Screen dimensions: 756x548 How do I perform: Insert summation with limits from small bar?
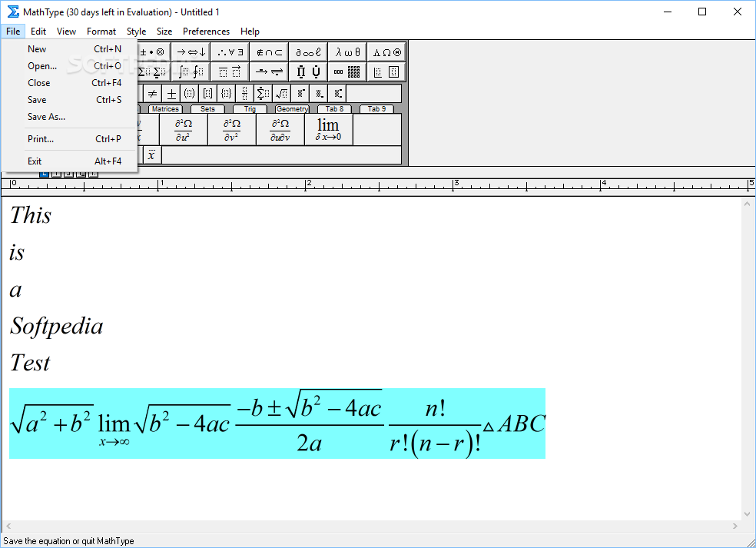(263, 94)
